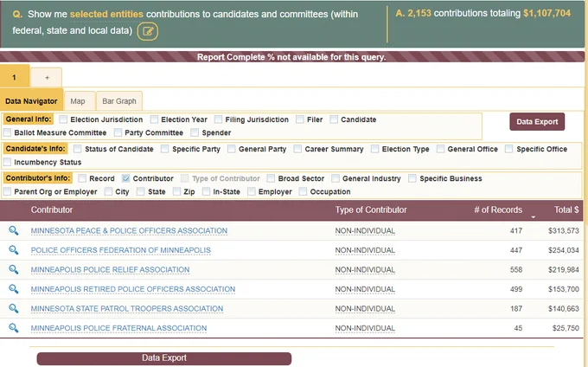The height and width of the screenshot is (367, 588).
Task: Open Minnesota State Patrol Troopers Association link
Action: click(127, 308)
